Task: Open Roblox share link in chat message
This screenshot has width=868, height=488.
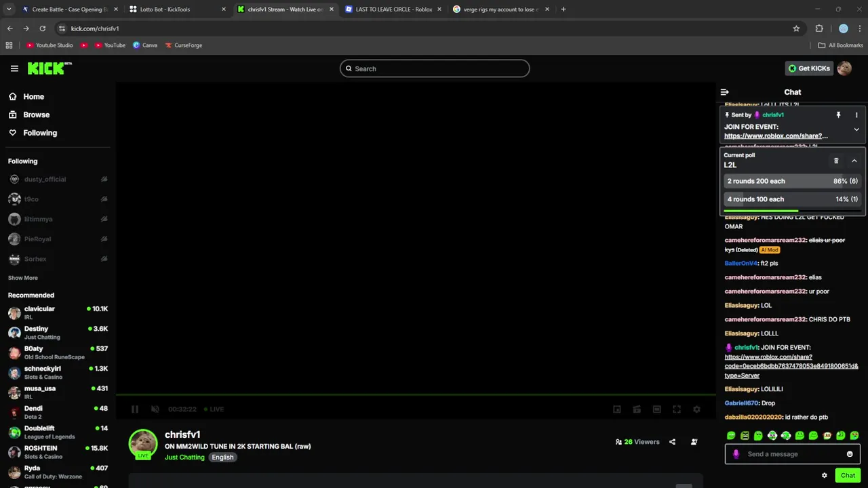Action: coord(791,366)
